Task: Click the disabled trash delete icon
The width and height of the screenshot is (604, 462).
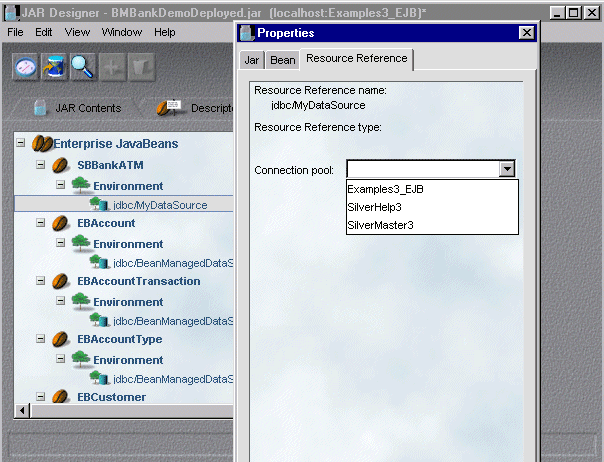Action: [x=141, y=67]
